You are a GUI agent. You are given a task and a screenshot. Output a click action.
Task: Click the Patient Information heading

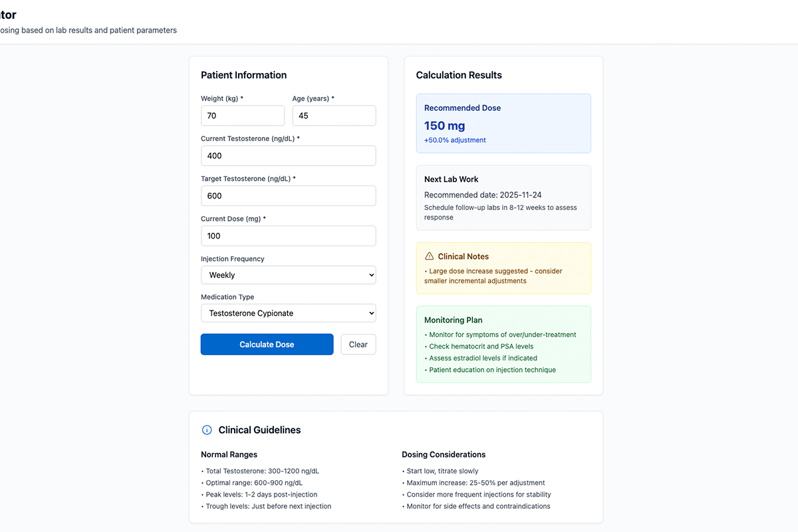click(243, 75)
